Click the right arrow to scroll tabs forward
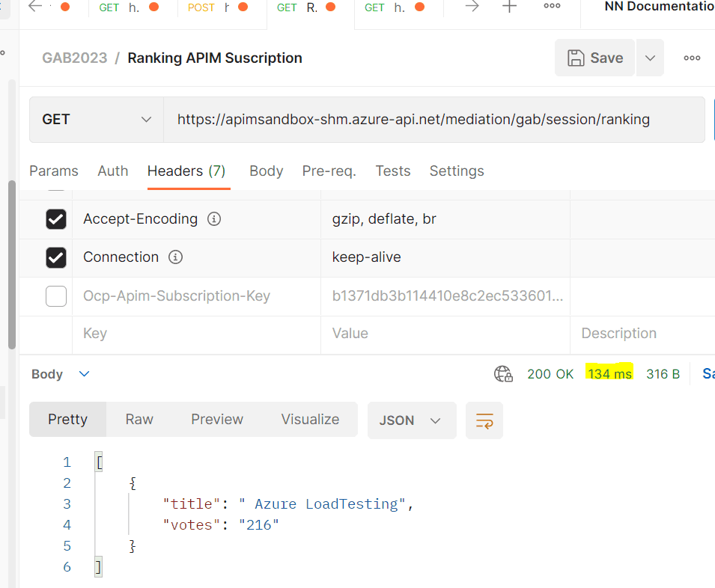This screenshot has height=588, width=715. coord(472,7)
